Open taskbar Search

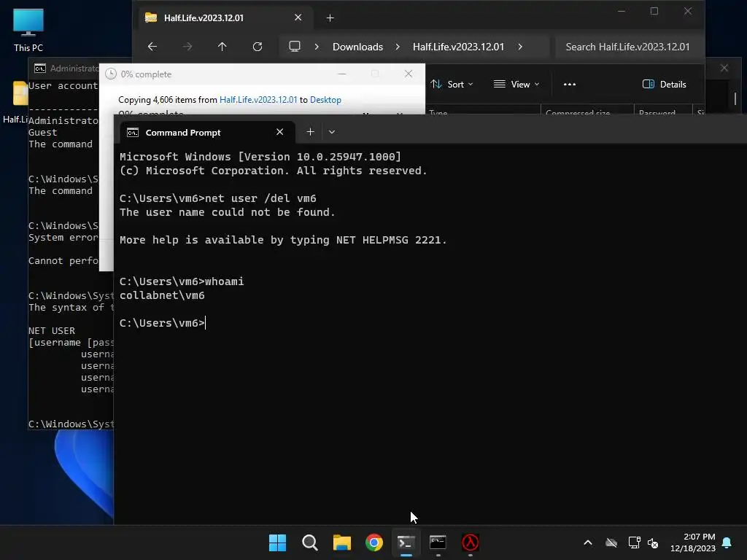click(x=309, y=542)
